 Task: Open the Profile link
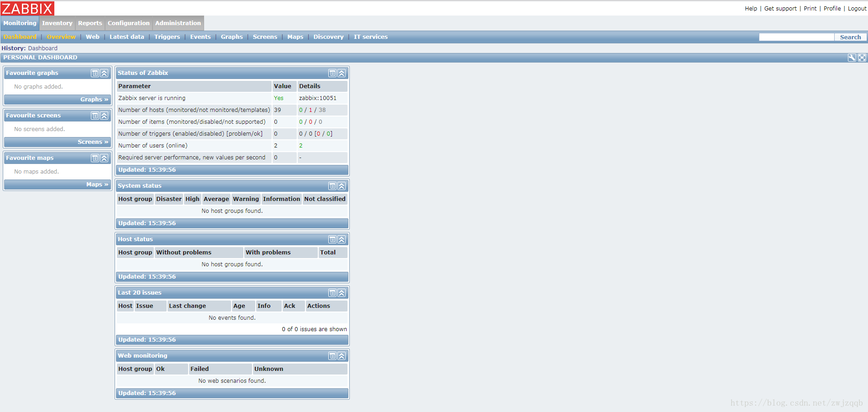[x=832, y=8]
